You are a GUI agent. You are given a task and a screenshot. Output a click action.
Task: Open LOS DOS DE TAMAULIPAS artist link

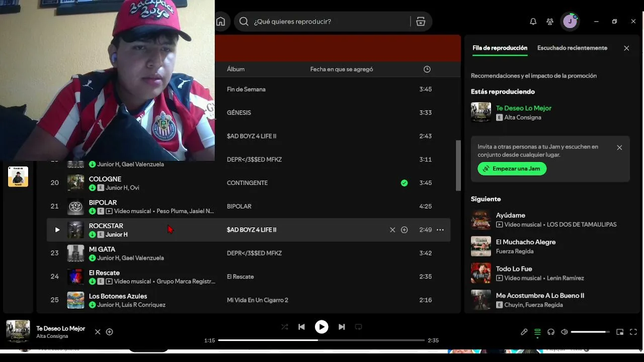(x=582, y=225)
